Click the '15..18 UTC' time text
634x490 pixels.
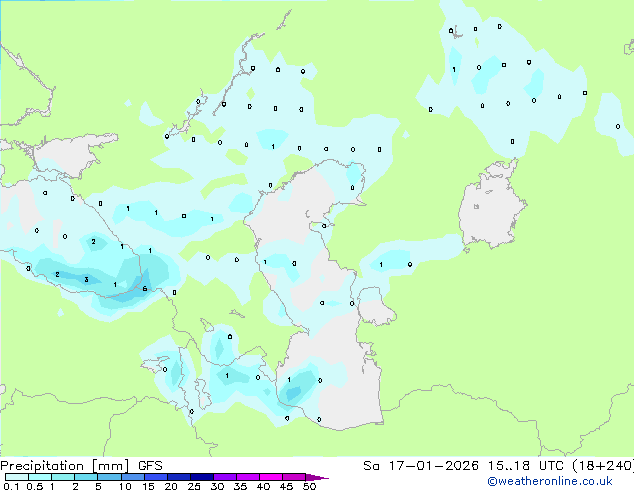pos(525,466)
